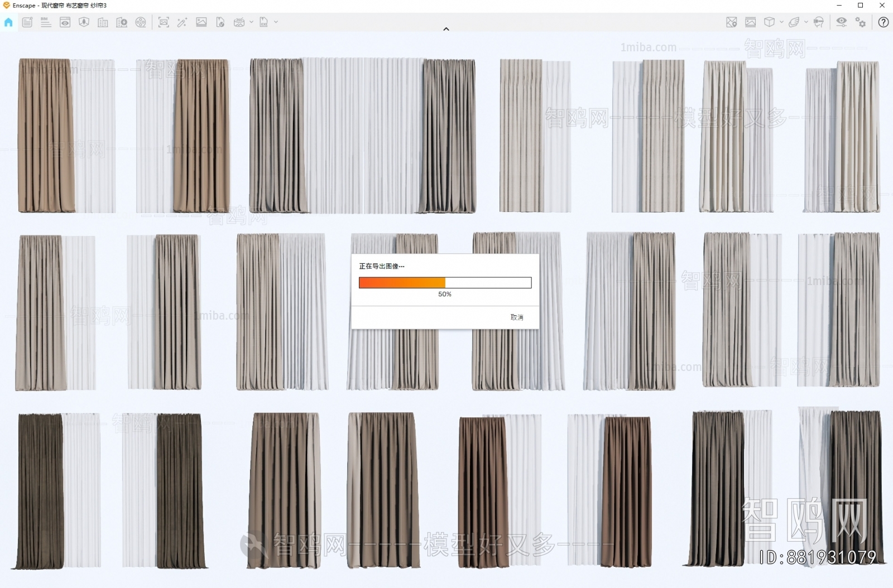
Task: Open the mini map tool
Action: [731, 23]
